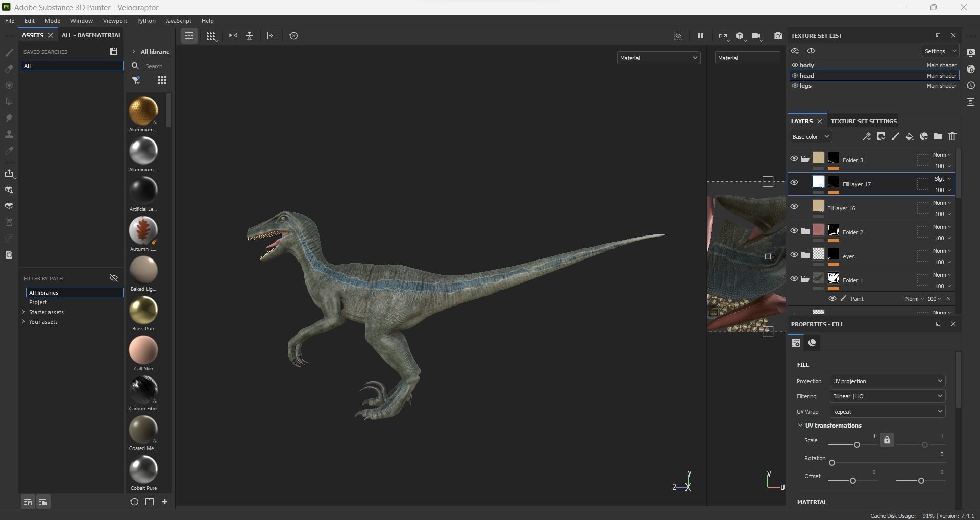Image resolution: width=980 pixels, height=520 pixels.
Task: Refresh the assets list
Action: pos(134,502)
